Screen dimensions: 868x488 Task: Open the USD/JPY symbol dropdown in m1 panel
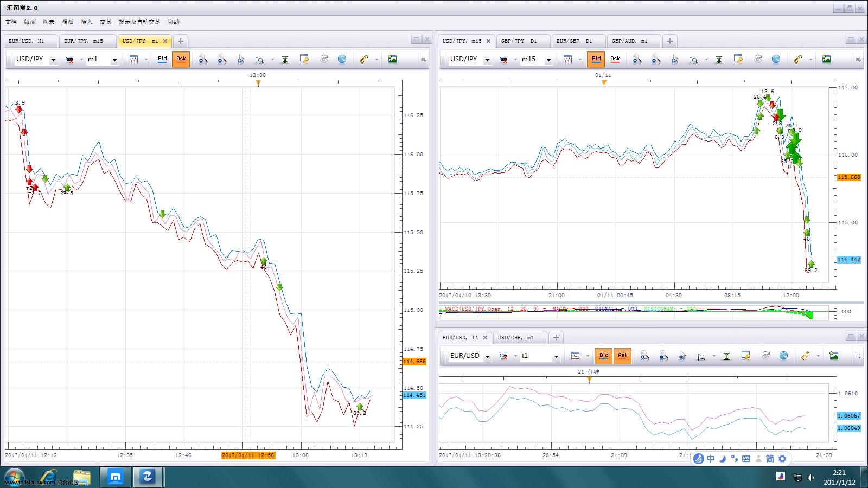(53, 60)
